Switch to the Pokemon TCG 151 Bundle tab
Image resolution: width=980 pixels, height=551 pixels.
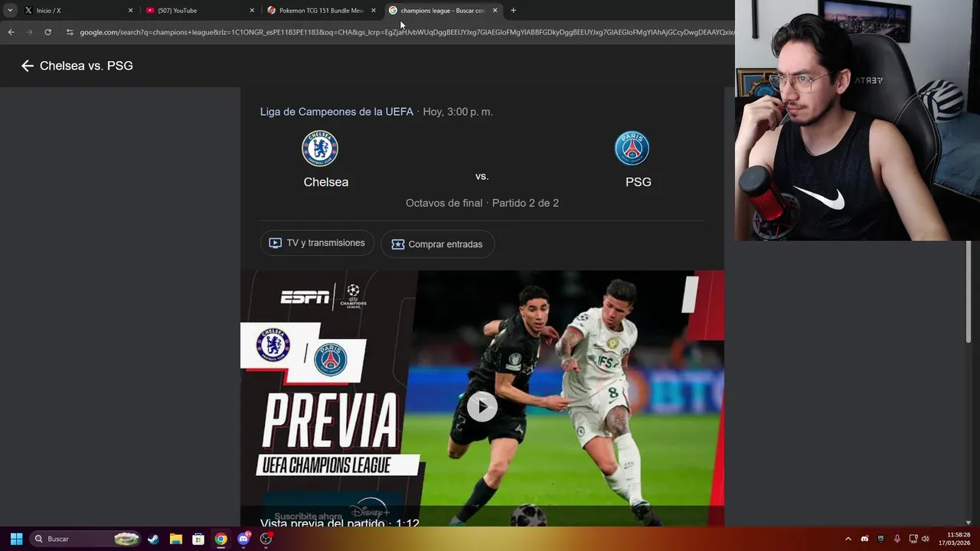320,11
